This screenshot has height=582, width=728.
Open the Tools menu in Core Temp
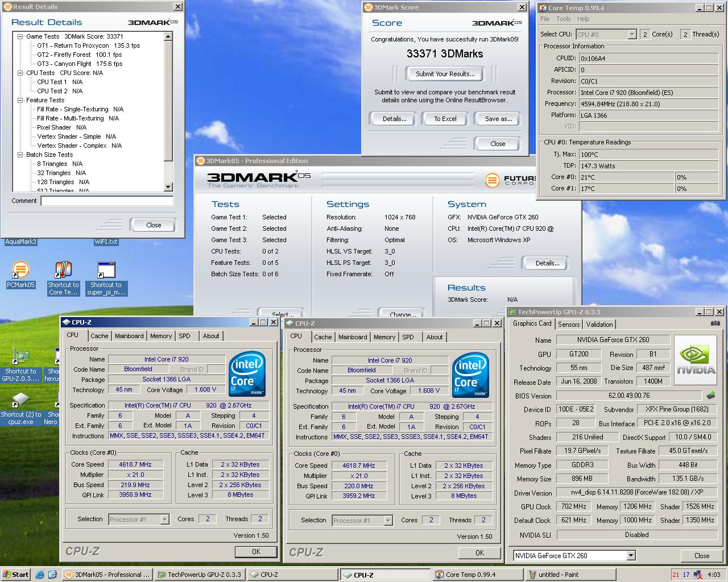point(563,19)
